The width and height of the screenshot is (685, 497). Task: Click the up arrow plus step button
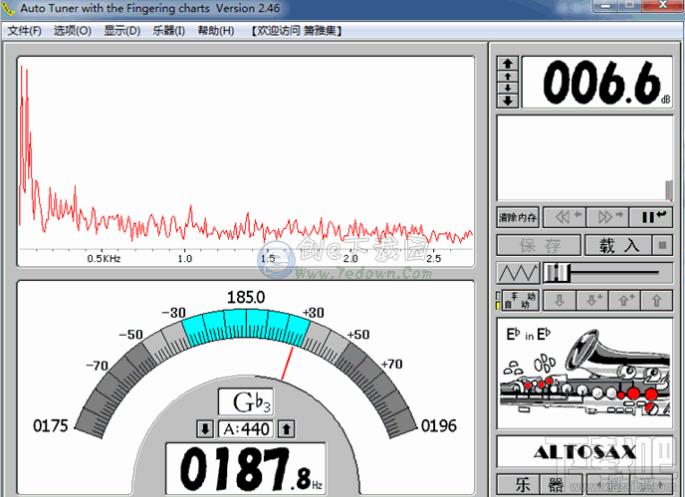[x=624, y=301]
